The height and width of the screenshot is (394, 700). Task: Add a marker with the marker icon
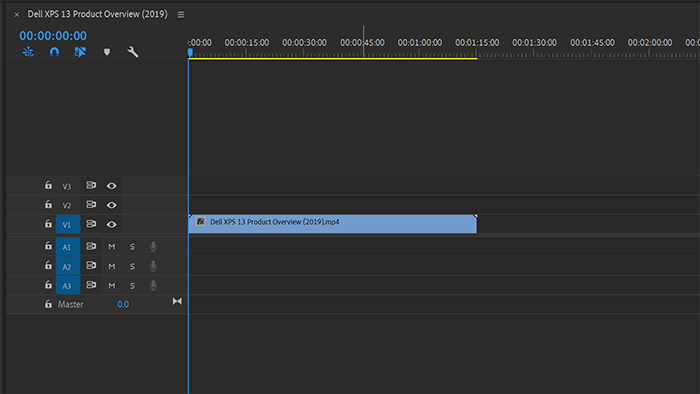coord(107,52)
